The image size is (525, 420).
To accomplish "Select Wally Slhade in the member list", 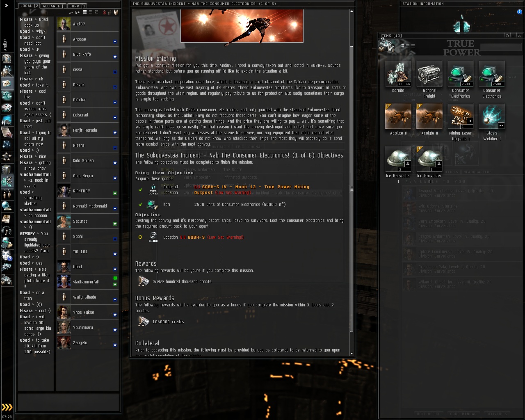I will [x=88, y=297].
